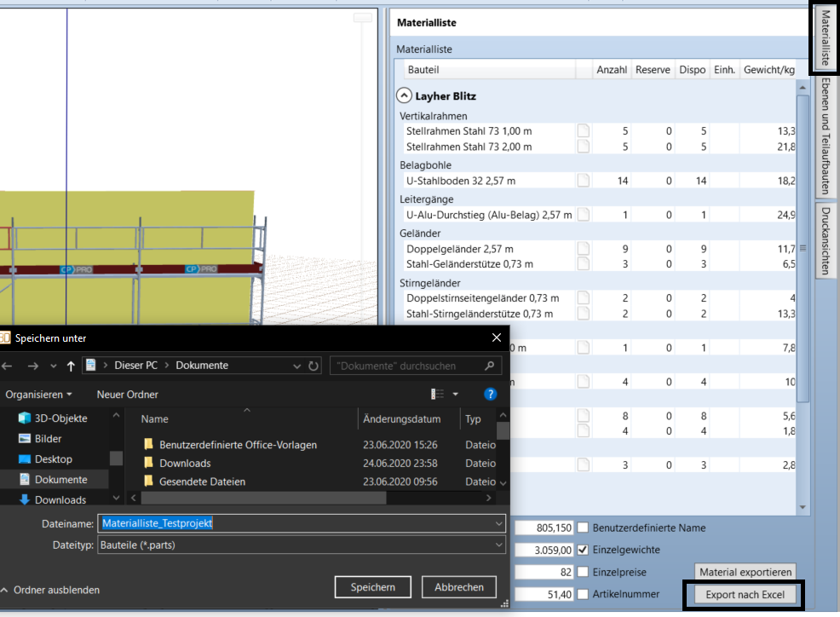The height and width of the screenshot is (617, 840).
Task: Click Export nach Excel button
Action: [745, 595]
